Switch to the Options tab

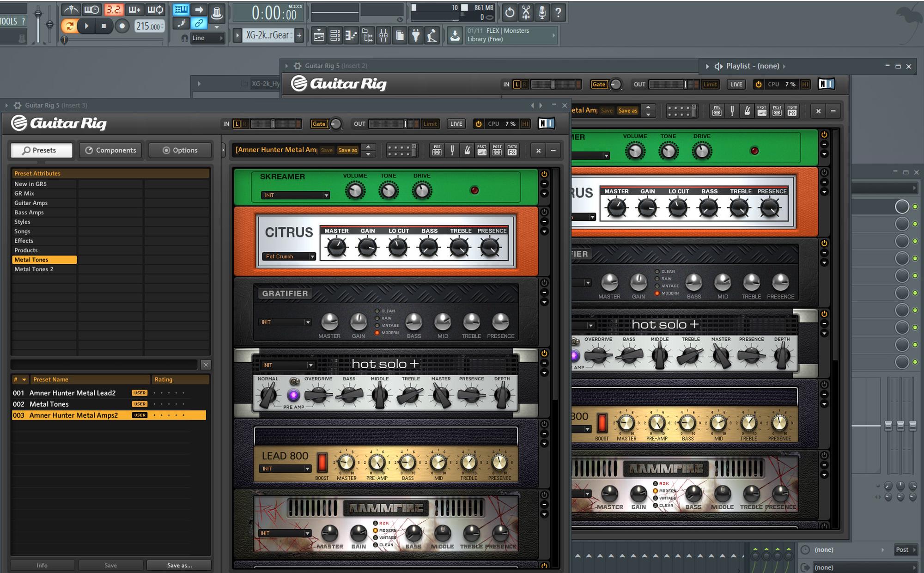tap(180, 150)
